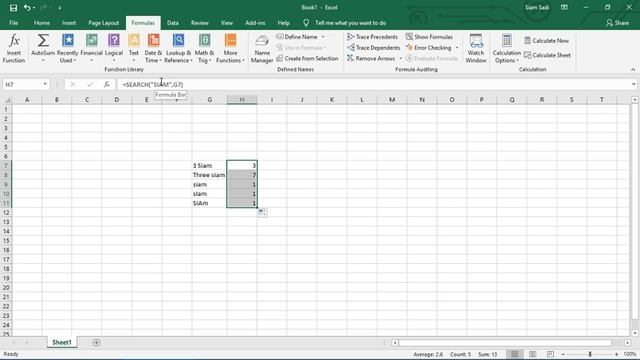Open the Financial functions list
This screenshot has height=360, width=640.
(x=91, y=48)
